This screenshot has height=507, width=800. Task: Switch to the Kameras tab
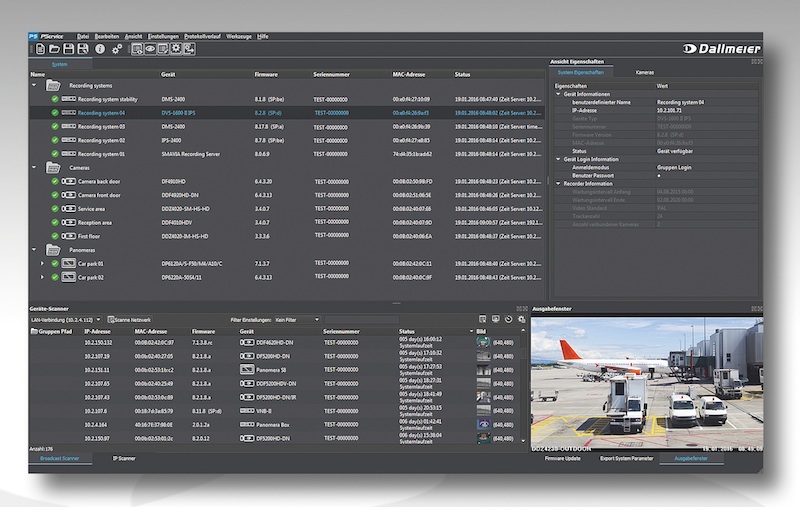click(x=645, y=72)
